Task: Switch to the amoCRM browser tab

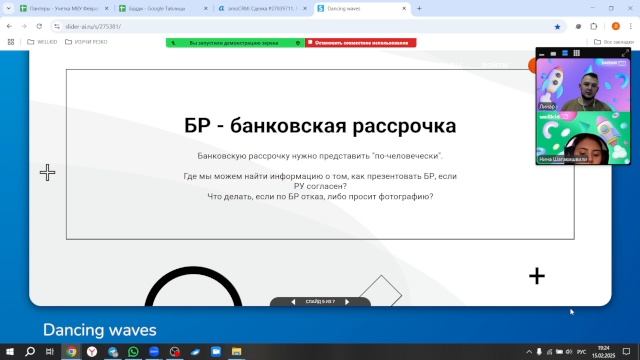Action: click(262, 8)
